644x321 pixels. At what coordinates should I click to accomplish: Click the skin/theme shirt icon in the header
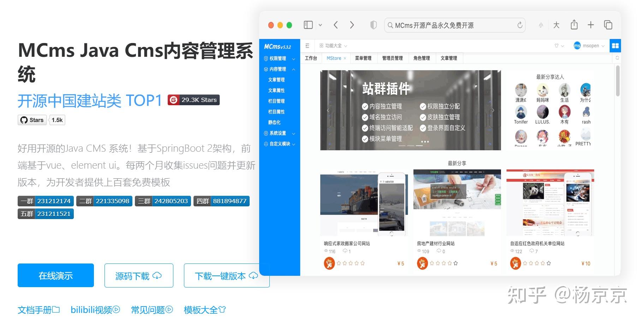(x=556, y=46)
